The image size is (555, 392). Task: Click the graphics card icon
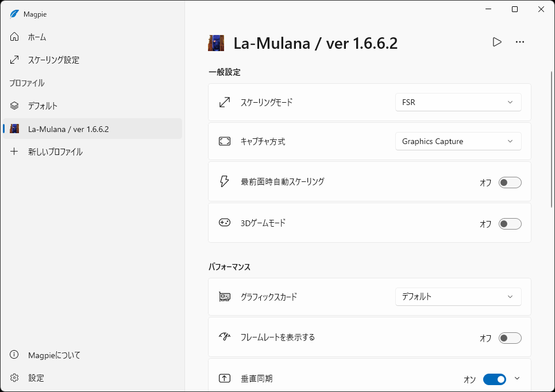(x=223, y=297)
